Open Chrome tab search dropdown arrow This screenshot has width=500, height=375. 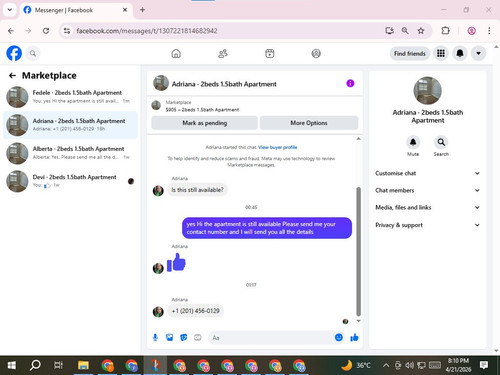(x=10, y=10)
